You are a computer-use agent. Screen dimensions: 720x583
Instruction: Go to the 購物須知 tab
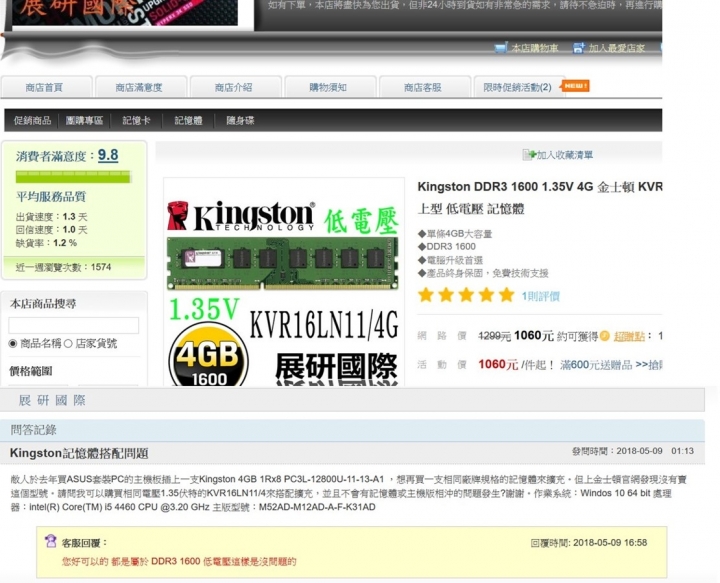[x=330, y=87]
